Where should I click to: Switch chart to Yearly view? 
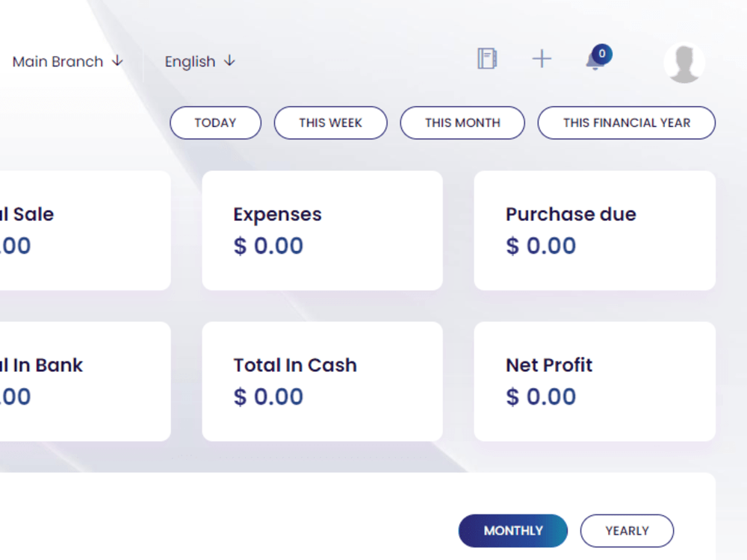[627, 530]
